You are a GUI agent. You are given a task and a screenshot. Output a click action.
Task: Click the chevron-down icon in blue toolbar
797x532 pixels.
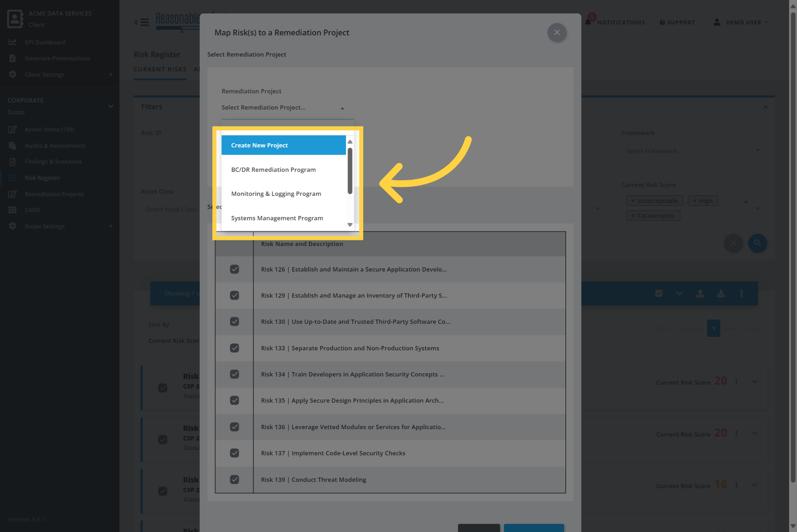click(680, 293)
